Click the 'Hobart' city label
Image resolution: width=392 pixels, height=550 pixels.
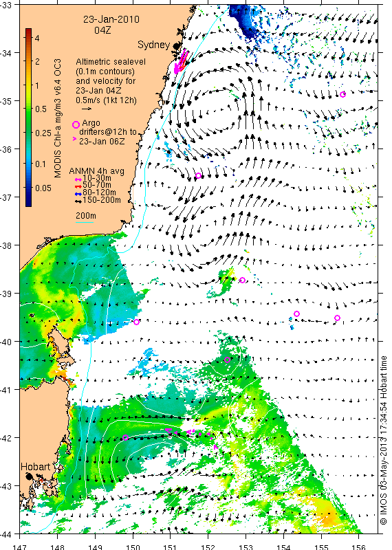(36, 467)
